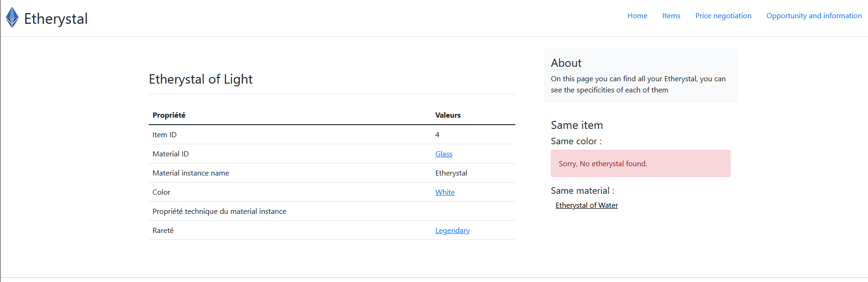
Task: Click the Rareté row label
Action: (163, 231)
